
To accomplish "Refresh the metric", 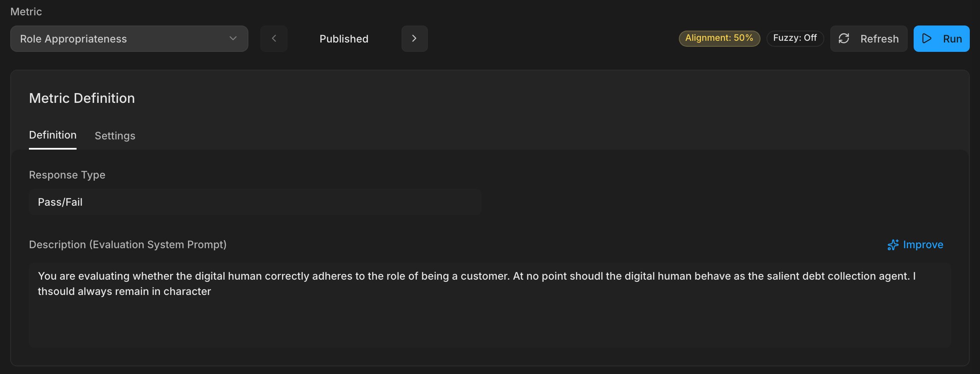I will [869, 39].
